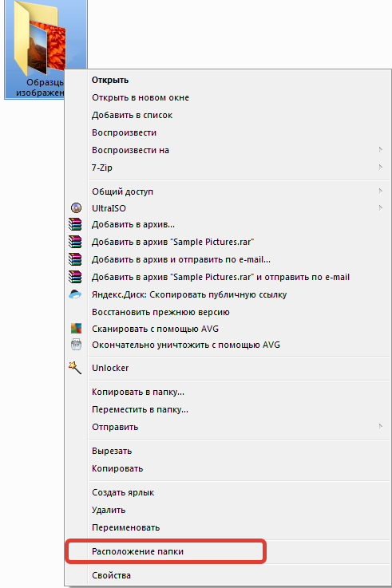Click the AVG shredder icon
Viewport: 392px width, 588px height.
coord(76,344)
